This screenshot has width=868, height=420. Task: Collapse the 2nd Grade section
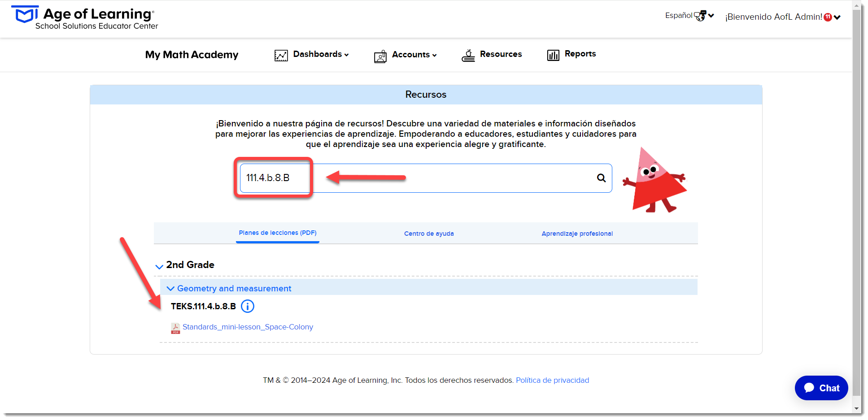pos(159,266)
